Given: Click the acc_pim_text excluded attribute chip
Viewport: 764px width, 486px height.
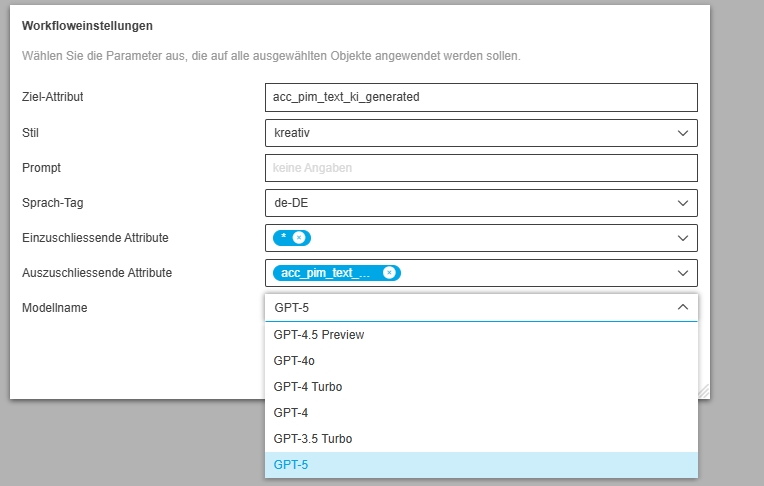Looking at the screenshot, I should pos(337,273).
